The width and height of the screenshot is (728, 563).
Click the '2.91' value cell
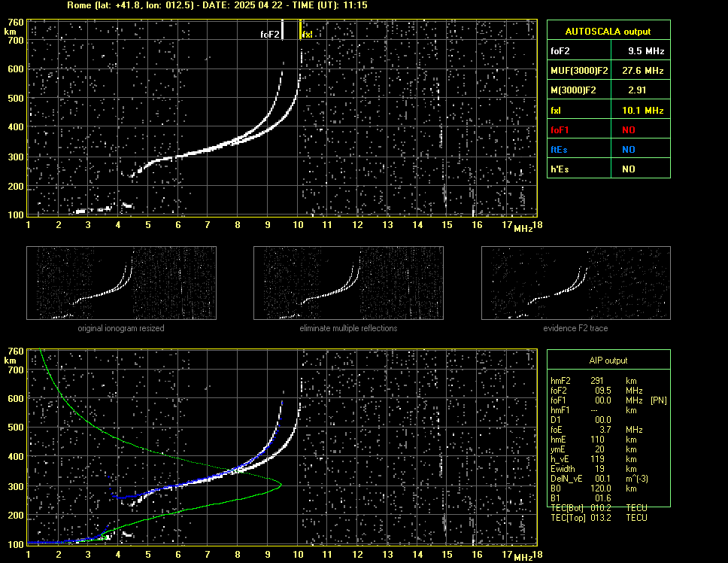641,90
